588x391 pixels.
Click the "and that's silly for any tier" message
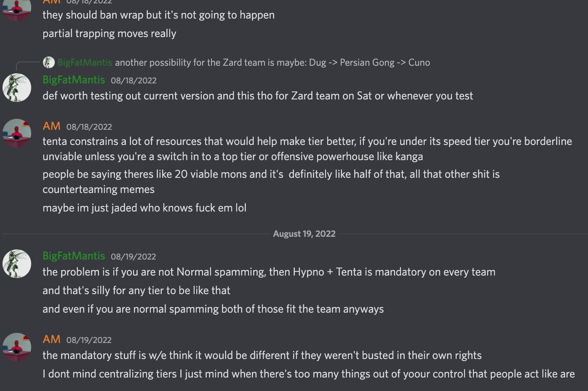pyautogui.click(x=136, y=290)
